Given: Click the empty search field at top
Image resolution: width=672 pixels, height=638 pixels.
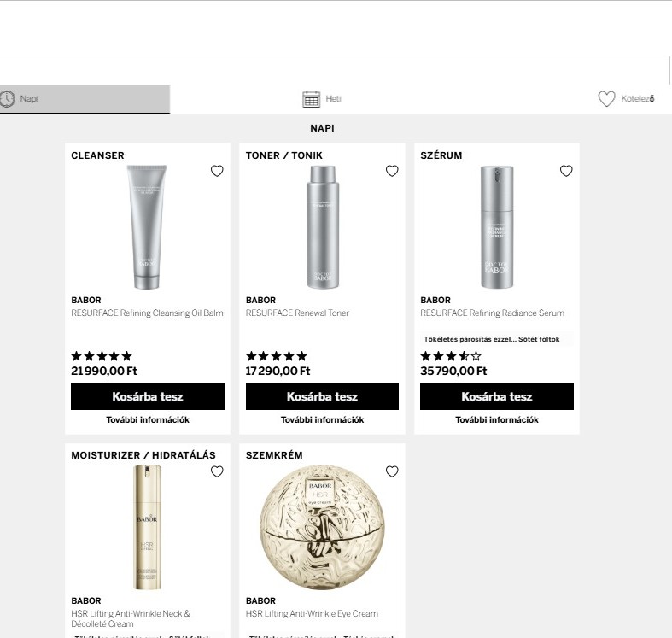Looking at the screenshot, I should coord(333,70).
